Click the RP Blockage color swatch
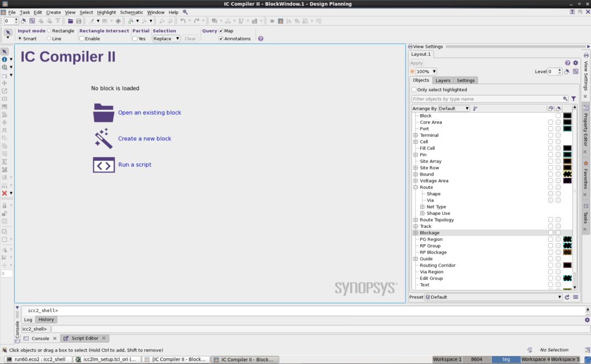The height and width of the screenshot is (364, 591). point(567,252)
